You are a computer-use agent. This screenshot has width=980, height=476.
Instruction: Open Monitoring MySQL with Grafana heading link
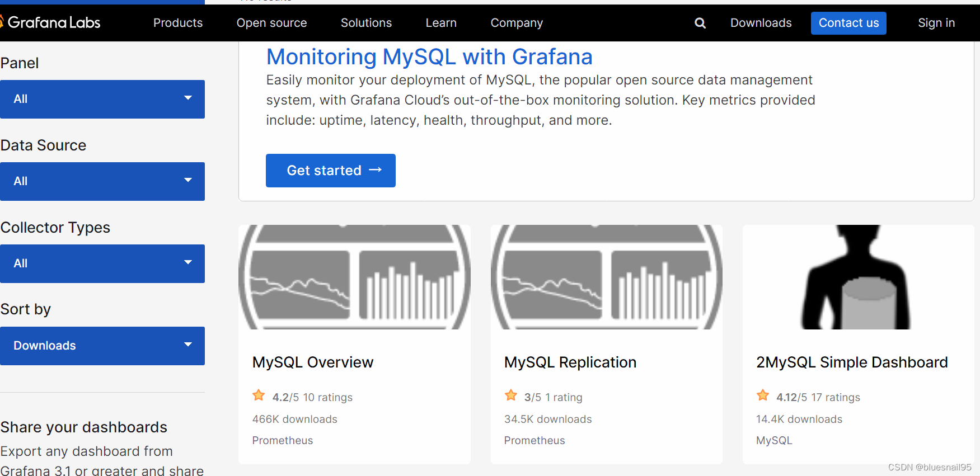pos(429,57)
